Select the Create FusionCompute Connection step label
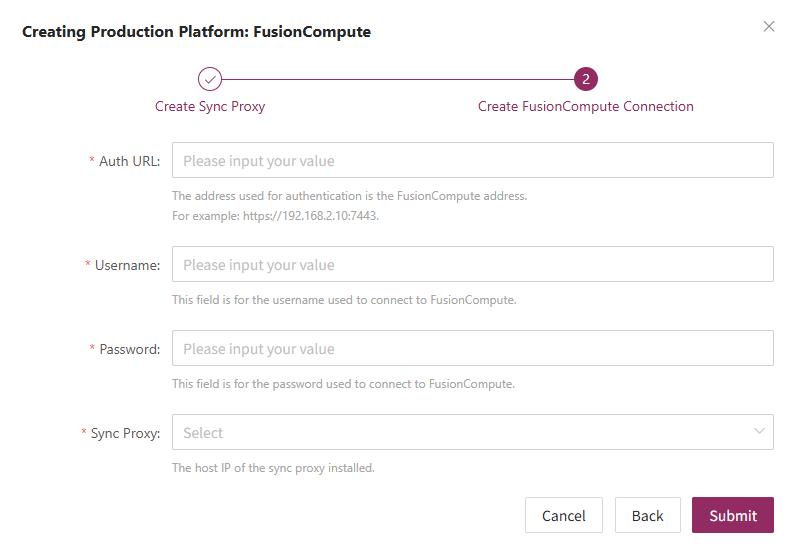The width and height of the screenshot is (792, 550). (586, 107)
